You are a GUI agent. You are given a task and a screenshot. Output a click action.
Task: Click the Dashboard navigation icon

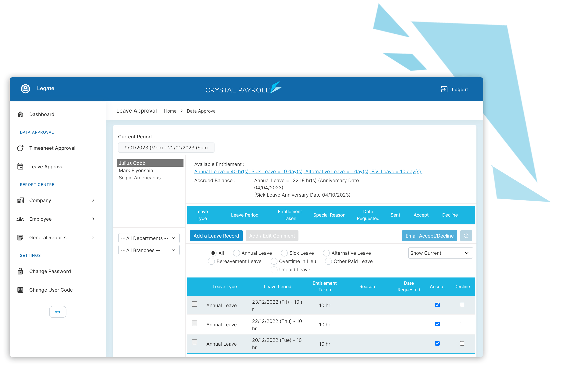tap(21, 114)
